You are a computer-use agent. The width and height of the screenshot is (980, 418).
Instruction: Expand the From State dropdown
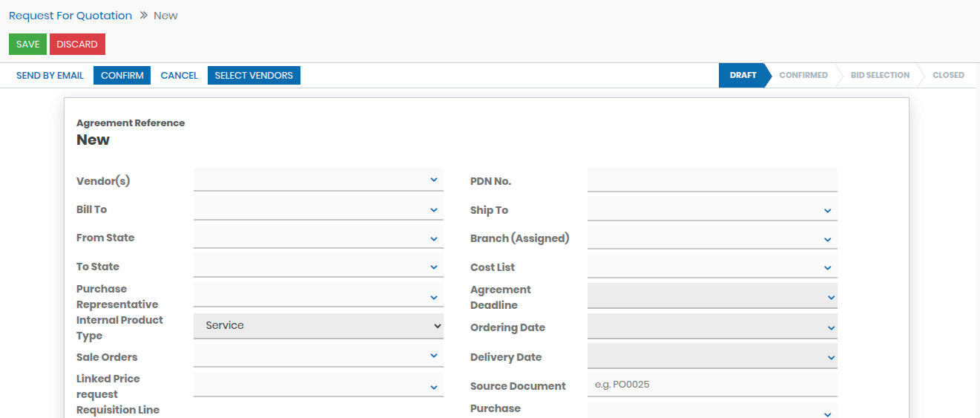(x=433, y=238)
